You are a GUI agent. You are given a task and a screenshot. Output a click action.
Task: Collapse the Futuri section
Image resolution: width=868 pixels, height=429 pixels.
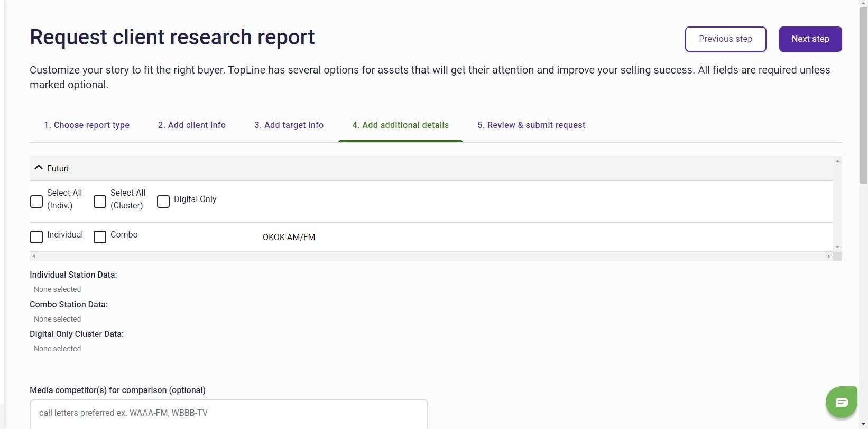pos(39,168)
